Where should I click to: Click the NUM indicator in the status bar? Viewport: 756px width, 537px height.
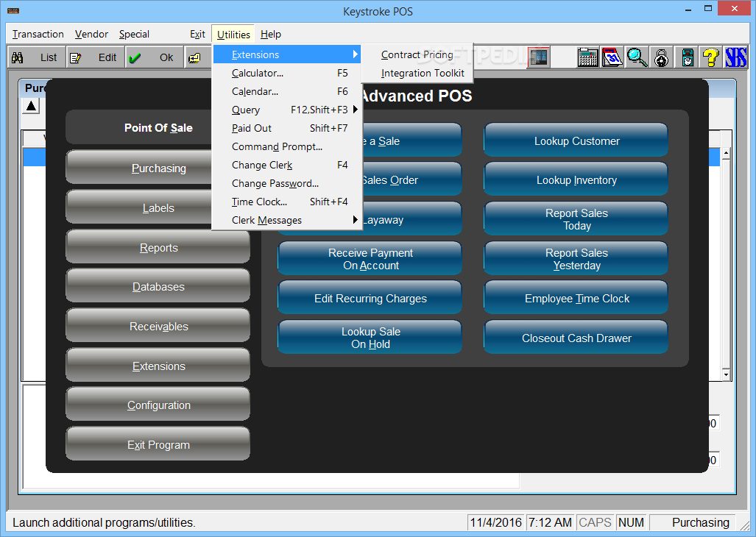click(x=631, y=522)
